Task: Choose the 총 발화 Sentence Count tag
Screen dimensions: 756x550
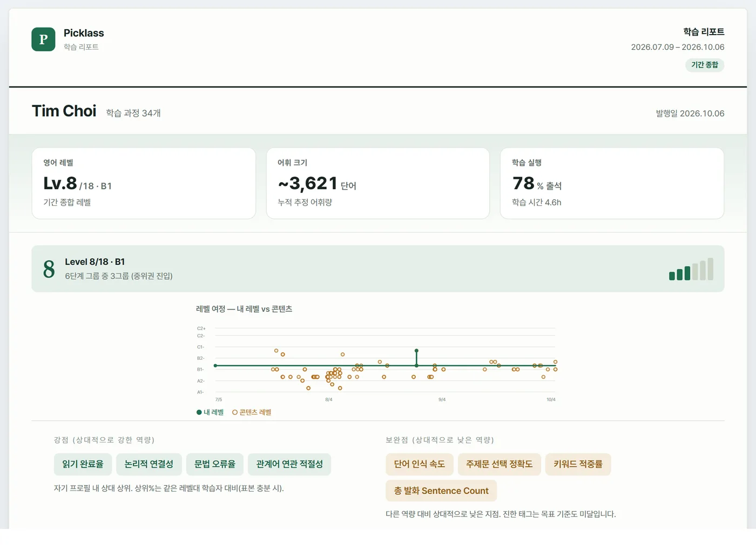Action: [x=441, y=491]
